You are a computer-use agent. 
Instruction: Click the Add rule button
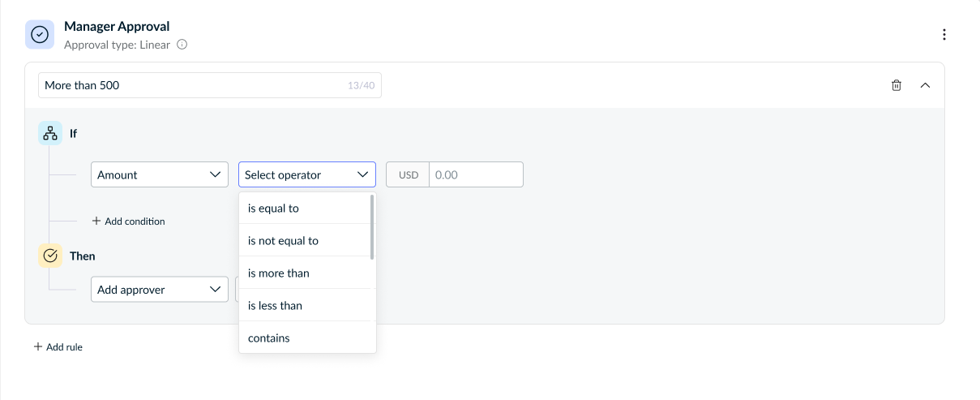pyautogui.click(x=58, y=346)
